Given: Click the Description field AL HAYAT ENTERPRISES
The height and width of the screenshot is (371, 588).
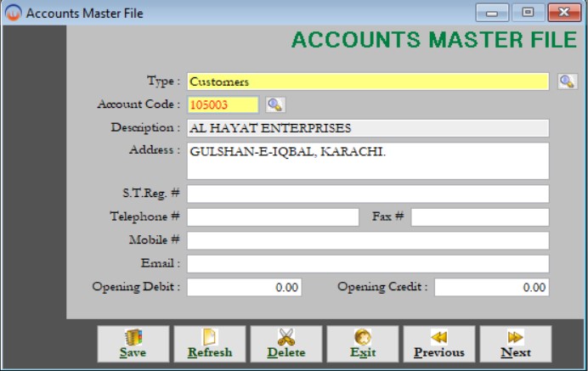Looking at the screenshot, I should 368,128.
